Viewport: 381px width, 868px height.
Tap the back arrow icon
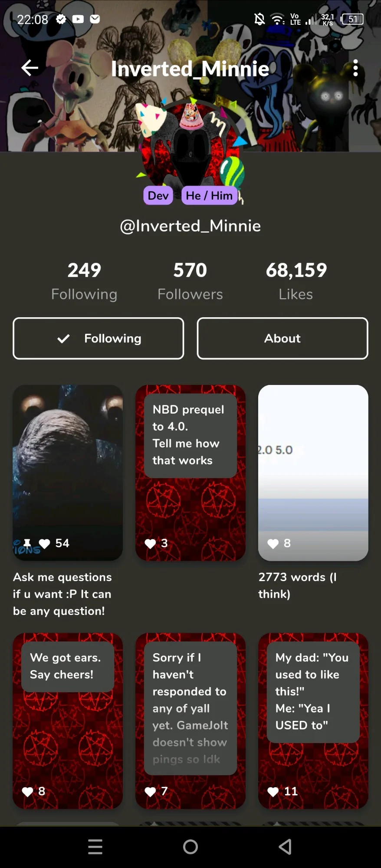coord(30,68)
